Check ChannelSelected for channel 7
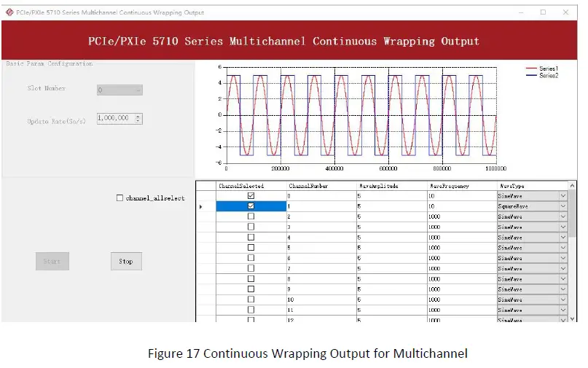 (251, 268)
